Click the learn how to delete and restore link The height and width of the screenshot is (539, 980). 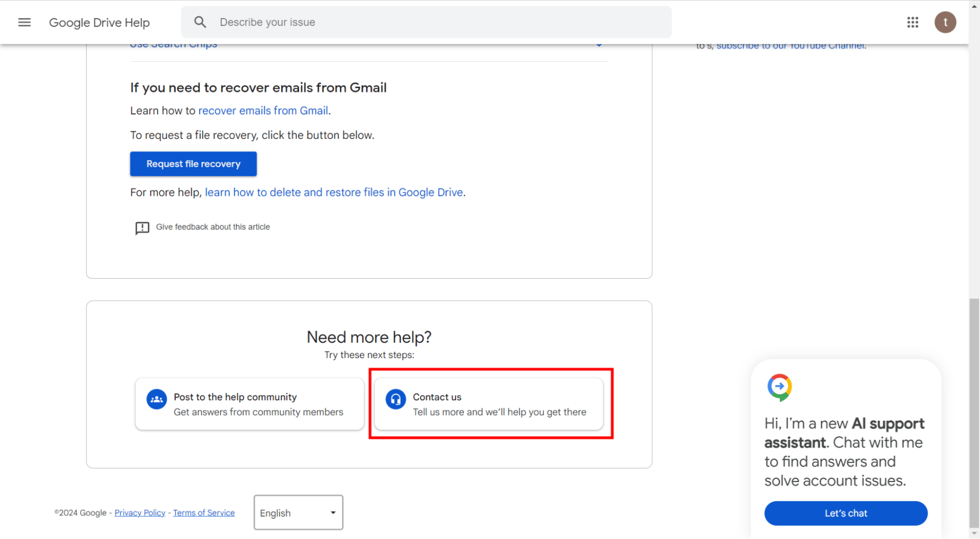tap(334, 192)
